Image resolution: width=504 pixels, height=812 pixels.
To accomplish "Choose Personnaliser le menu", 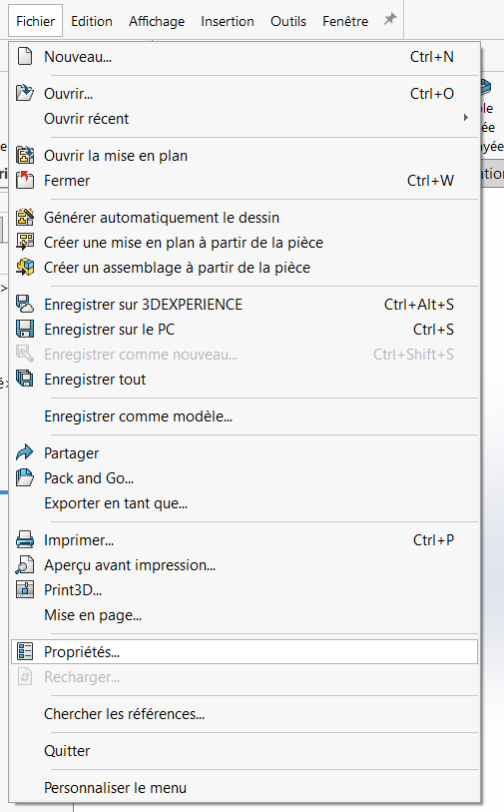I will [x=116, y=788].
